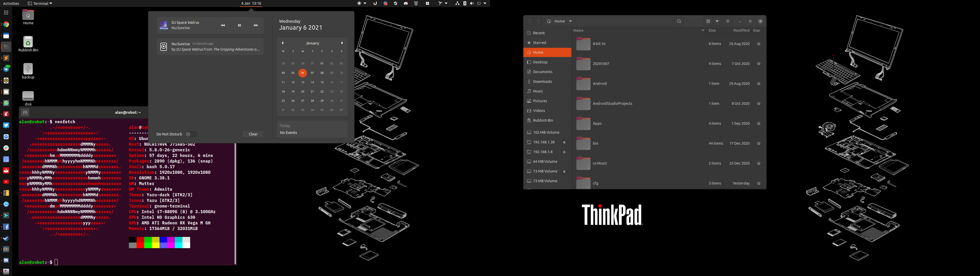Open the Home folder desktop icon
Viewport: 980px width, 276px height.
coord(28,18)
